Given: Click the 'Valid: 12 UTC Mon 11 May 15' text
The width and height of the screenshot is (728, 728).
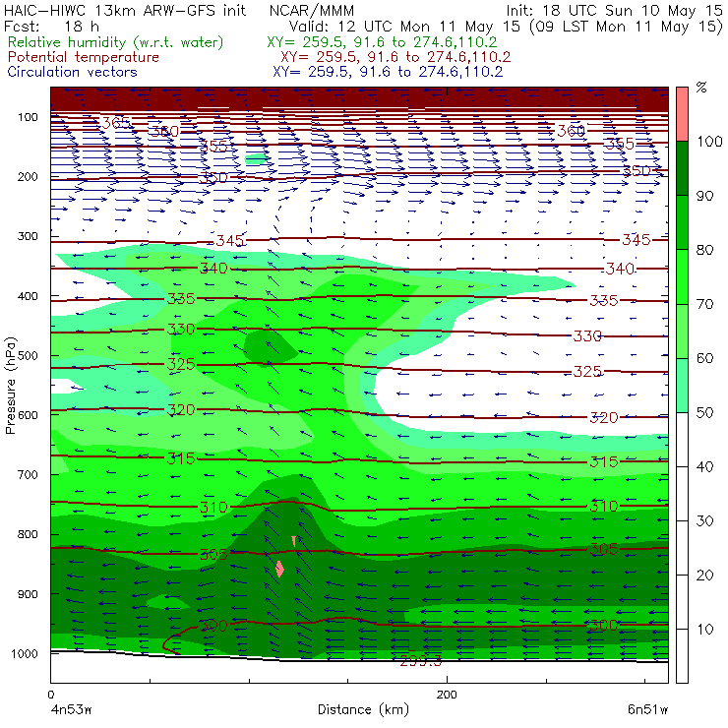Looking at the screenshot, I should coord(404,26).
